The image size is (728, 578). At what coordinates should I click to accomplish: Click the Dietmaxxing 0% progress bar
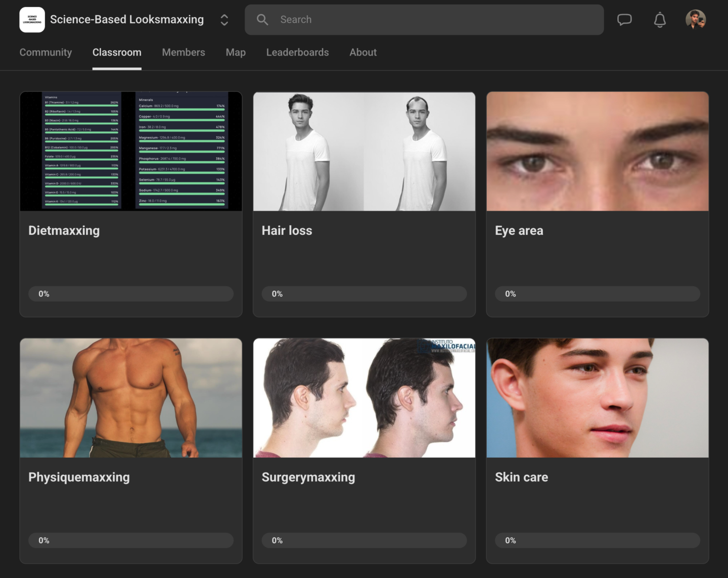coord(131,294)
